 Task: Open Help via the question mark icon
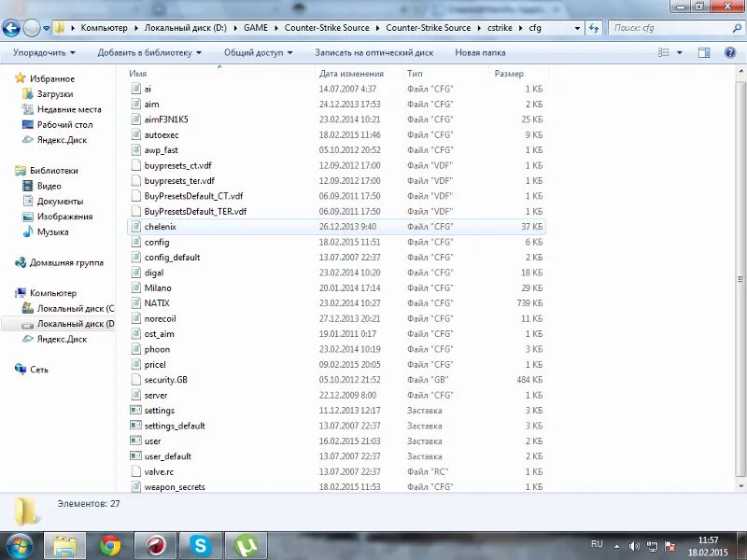pyautogui.click(x=730, y=52)
